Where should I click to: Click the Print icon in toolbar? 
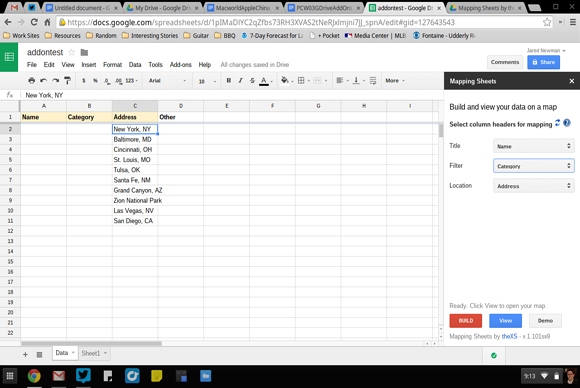pos(32,80)
